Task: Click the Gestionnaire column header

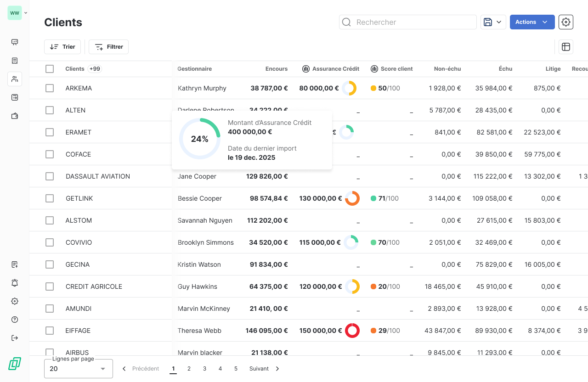Action: pos(195,69)
